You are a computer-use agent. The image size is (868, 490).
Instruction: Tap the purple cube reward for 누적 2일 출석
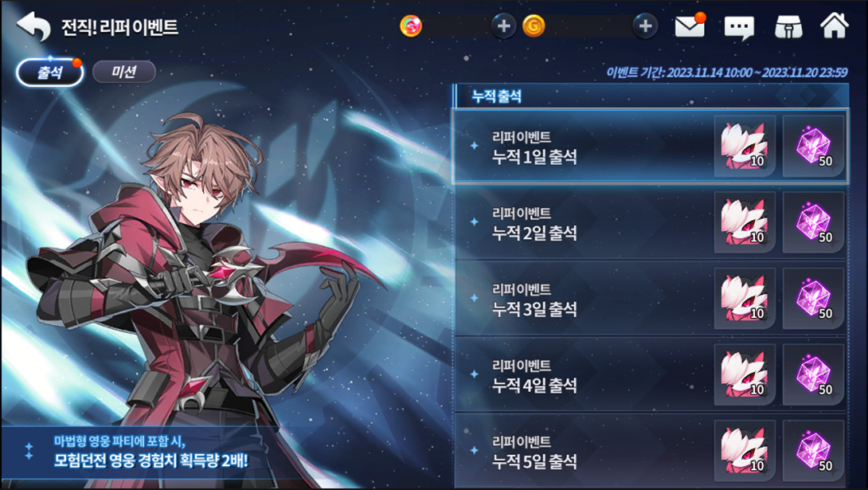point(813,222)
